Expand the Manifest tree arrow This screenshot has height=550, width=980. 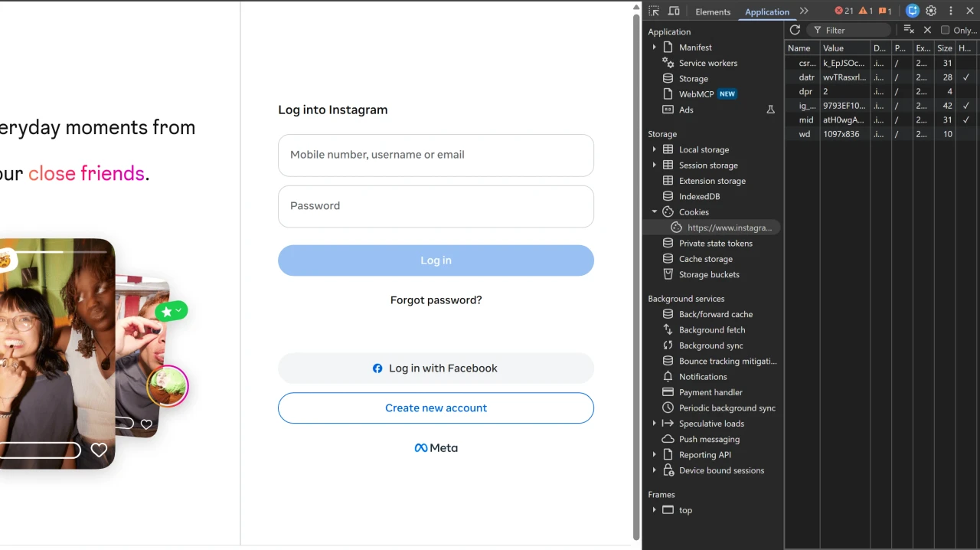pos(655,47)
